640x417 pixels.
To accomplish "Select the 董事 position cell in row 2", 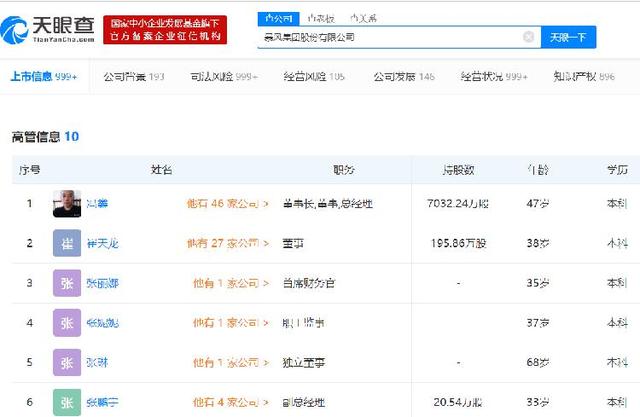I will [293, 244].
